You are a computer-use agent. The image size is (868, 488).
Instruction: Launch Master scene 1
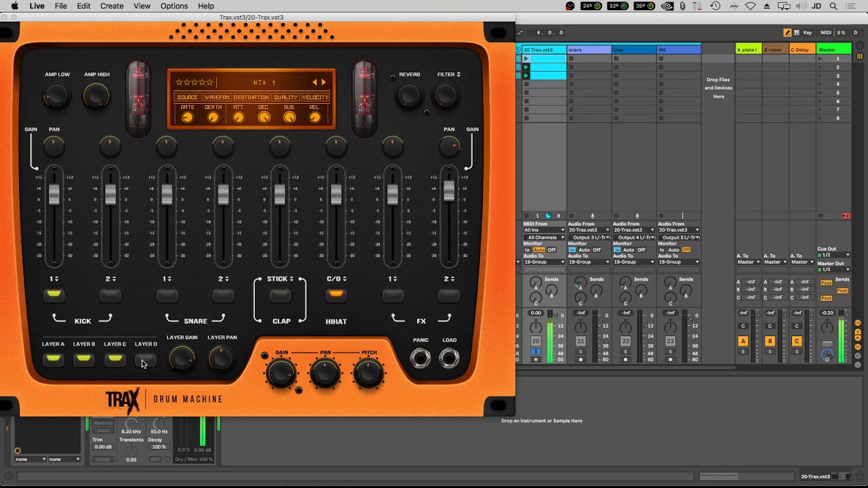pos(821,59)
